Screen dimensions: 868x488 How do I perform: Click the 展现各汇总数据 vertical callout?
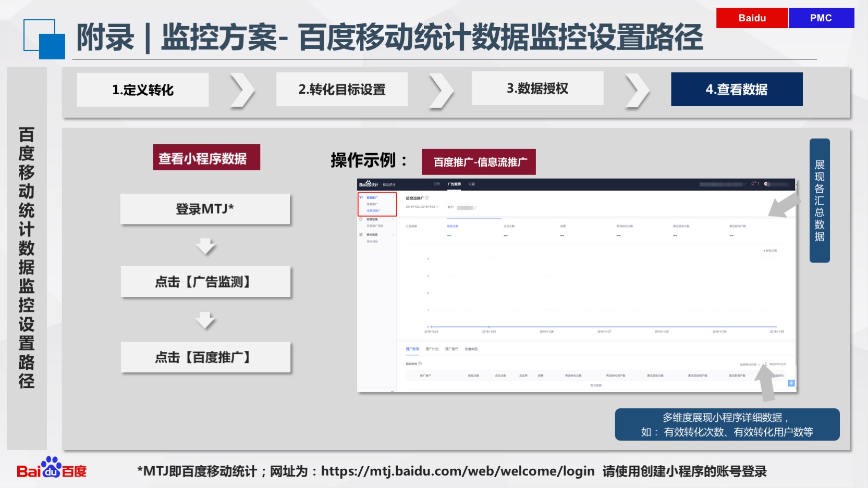[820, 201]
